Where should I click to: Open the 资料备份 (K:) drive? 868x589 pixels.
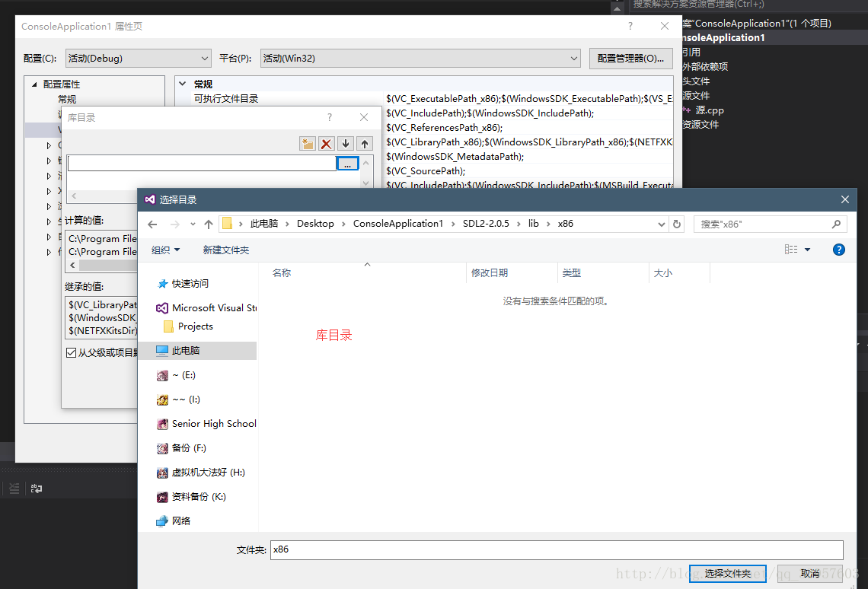191,497
